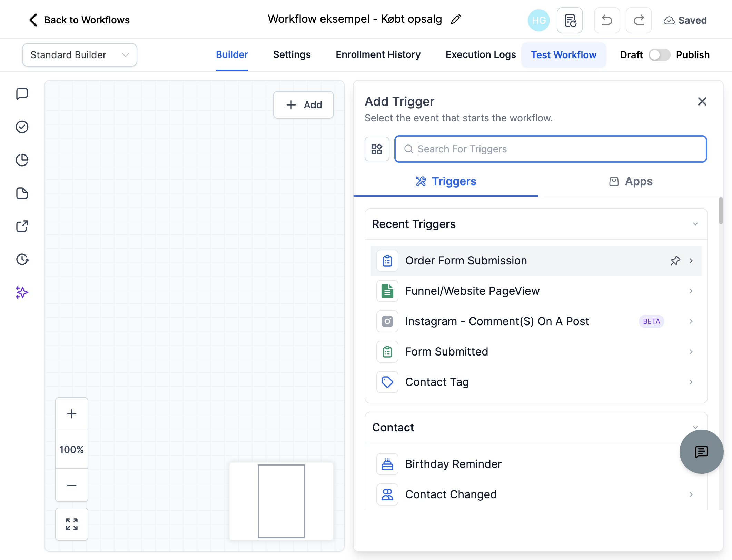Switch to the Settings tab
This screenshot has width=732, height=560.
pos(292,55)
